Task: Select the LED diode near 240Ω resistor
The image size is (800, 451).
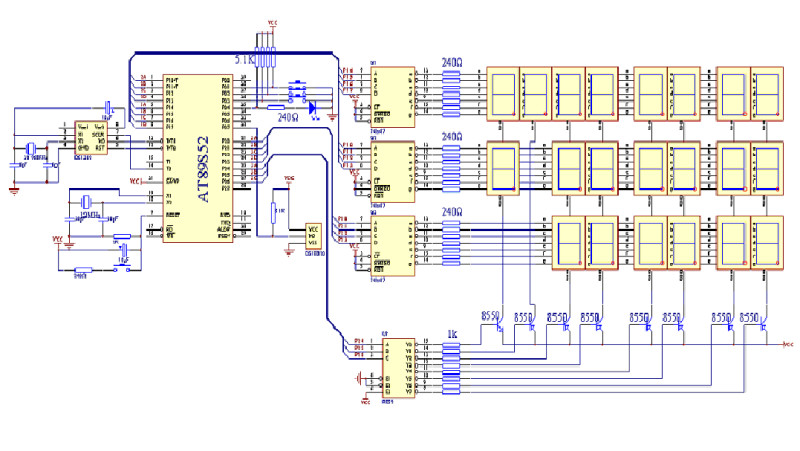Action: click(313, 107)
